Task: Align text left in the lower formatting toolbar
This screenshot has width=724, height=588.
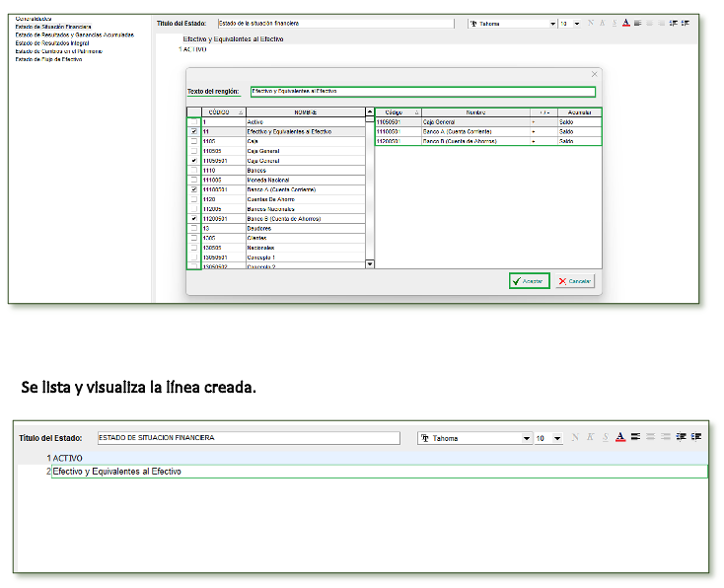Action: (636, 437)
